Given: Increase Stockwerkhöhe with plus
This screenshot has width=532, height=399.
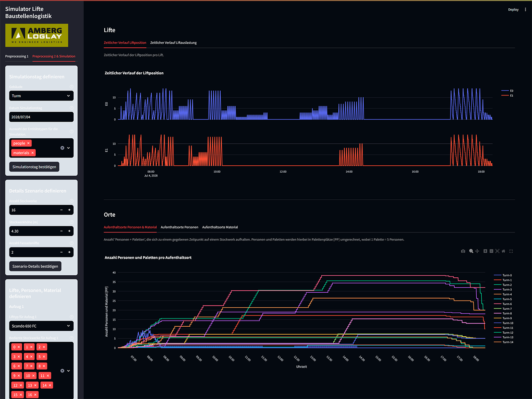Looking at the screenshot, I should (69, 231).
